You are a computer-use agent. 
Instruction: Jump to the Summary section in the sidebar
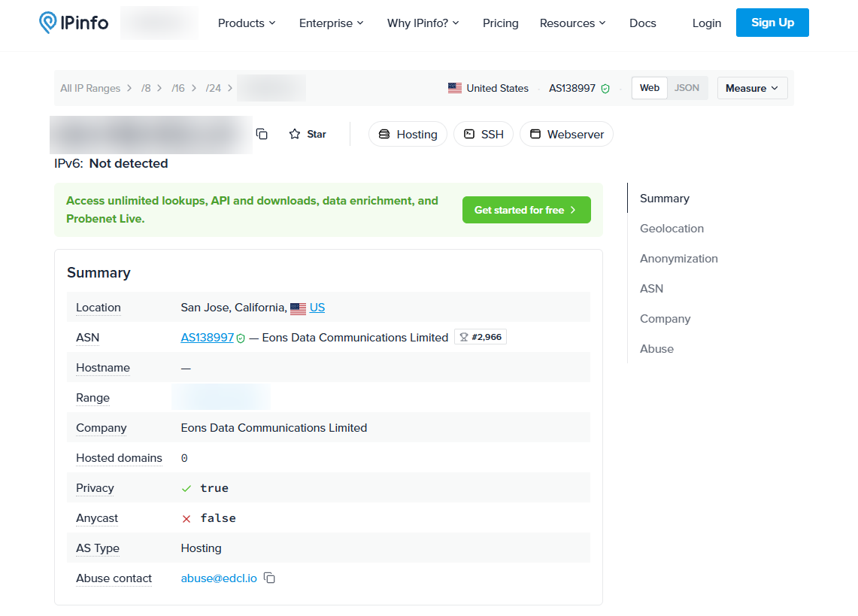(x=664, y=199)
